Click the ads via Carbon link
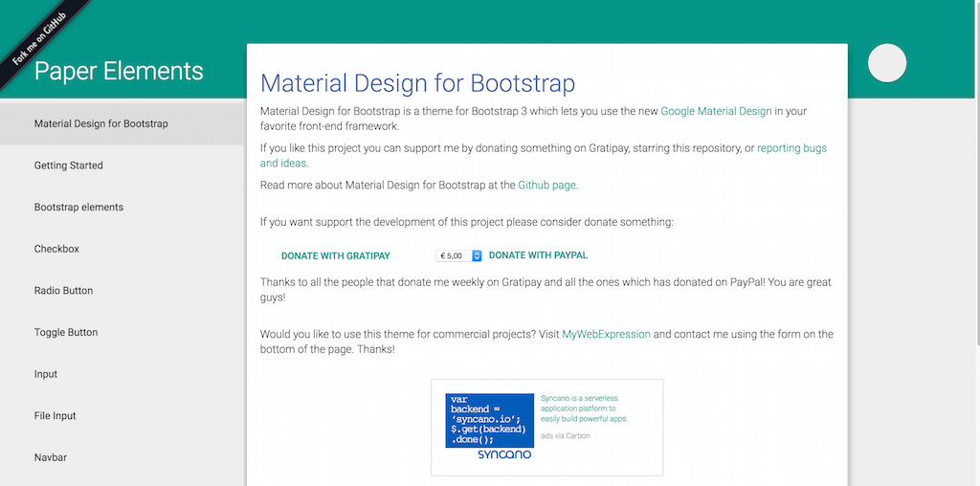The width and height of the screenshot is (980, 486). pos(565,436)
